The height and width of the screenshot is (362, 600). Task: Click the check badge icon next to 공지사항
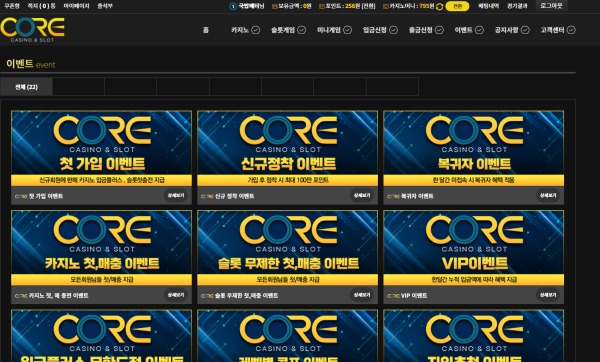pyautogui.click(x=525, y=30)
